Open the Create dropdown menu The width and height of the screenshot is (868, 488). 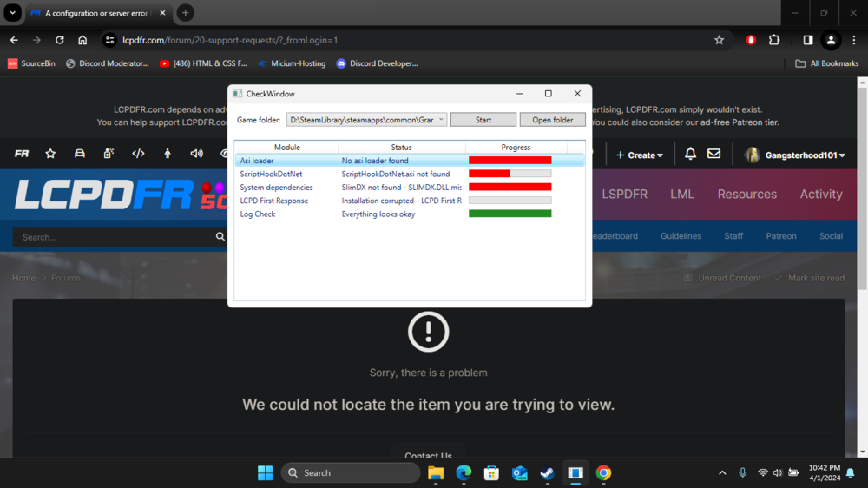tap(640, 155)
